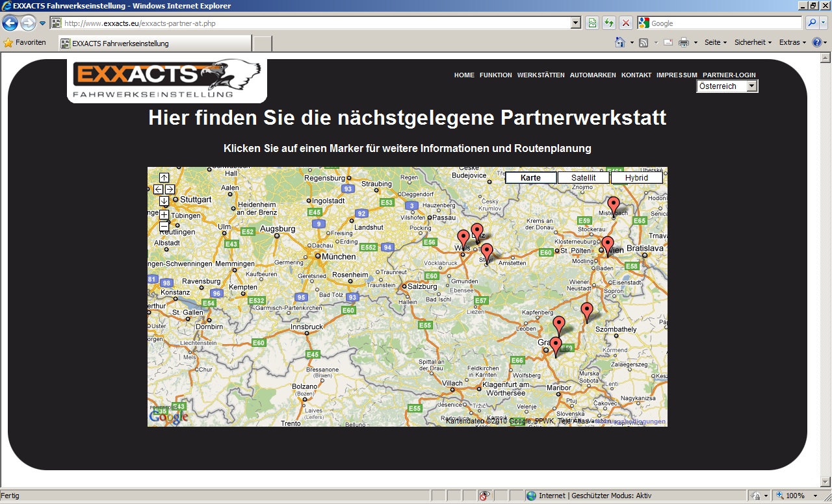The width and height of the screenshot is (832, 504).
Task: Click the EXXACTS eagle logo
Action: point(167,80)
